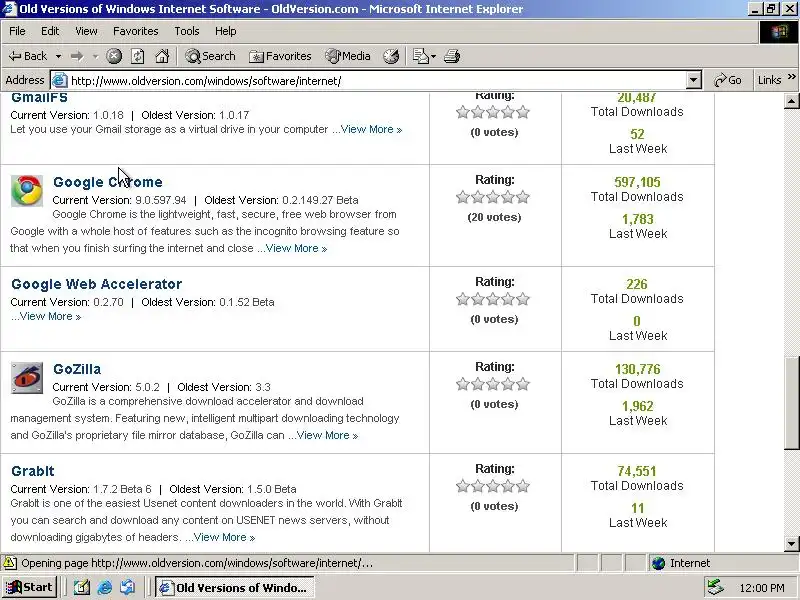Go to the Home page icon
This screenshot has width=800, height=600.
point(162,56)
